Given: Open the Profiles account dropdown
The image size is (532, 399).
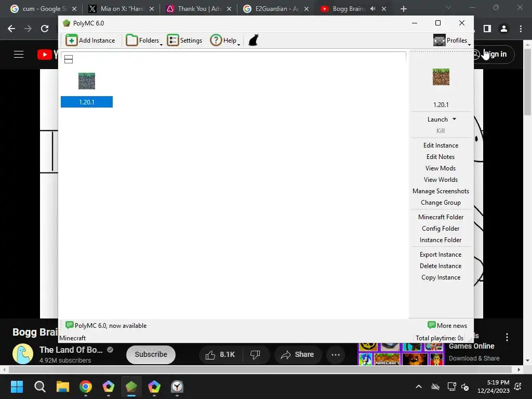Looking at the screenshot, I should tap(452, 41).
